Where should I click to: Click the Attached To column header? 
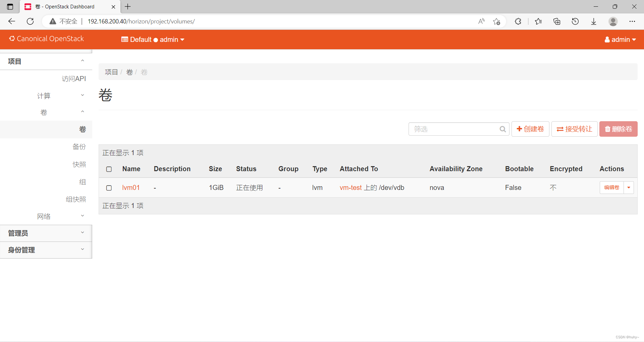click(359, 169)
